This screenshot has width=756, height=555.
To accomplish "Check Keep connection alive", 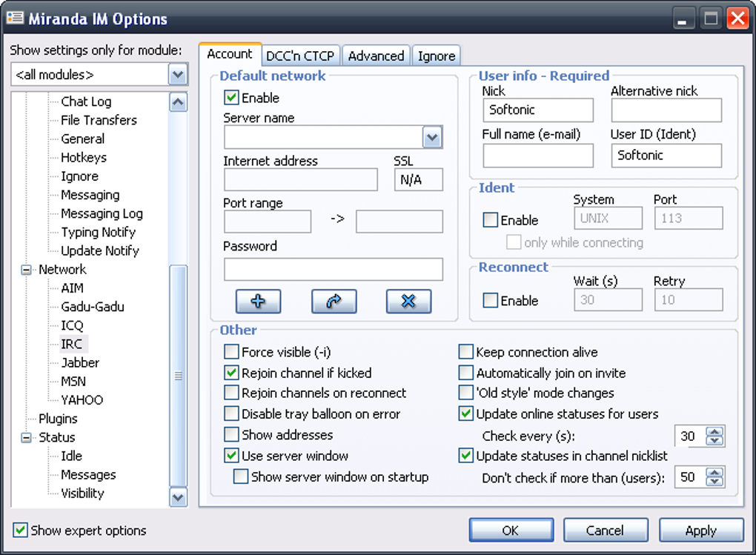I will (465, 351).
